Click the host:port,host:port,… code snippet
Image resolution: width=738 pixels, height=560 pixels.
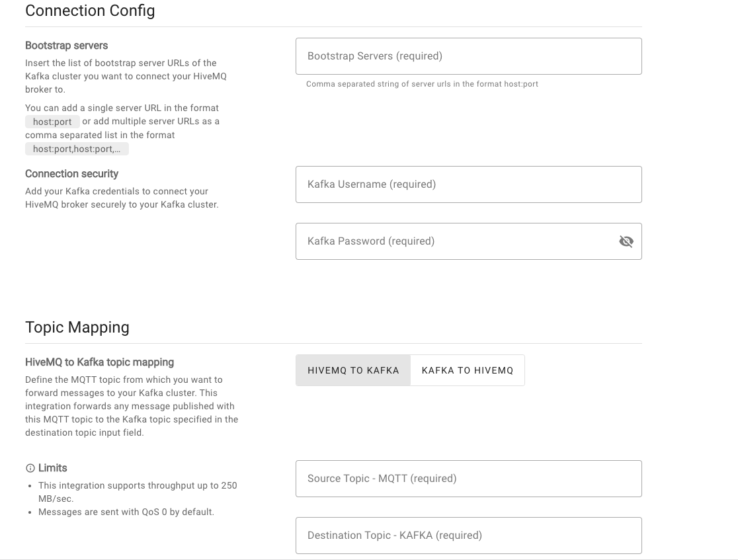(x=77, y=149)
